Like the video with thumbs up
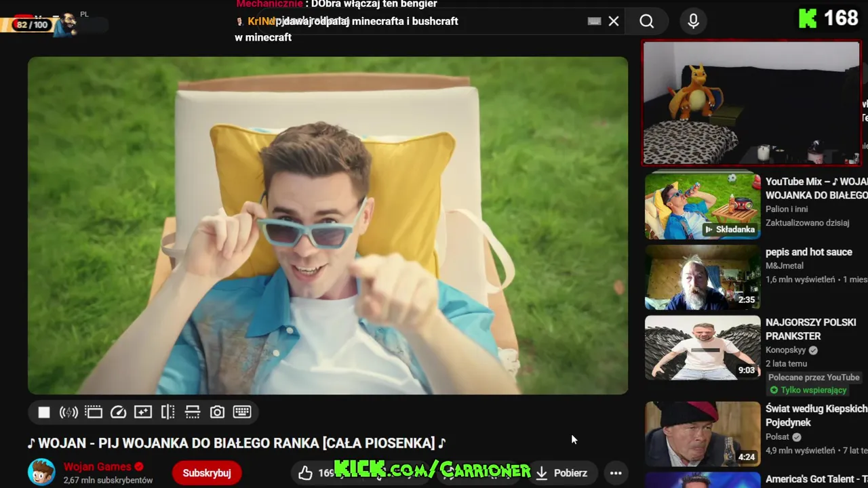 306,472
